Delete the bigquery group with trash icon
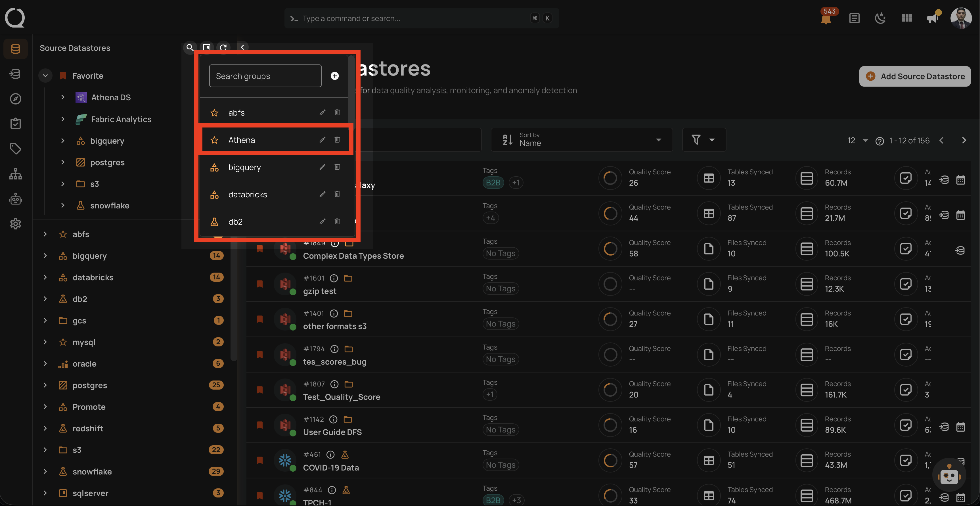The height and width of the screenshot is (506, 980). pos(337,167)
